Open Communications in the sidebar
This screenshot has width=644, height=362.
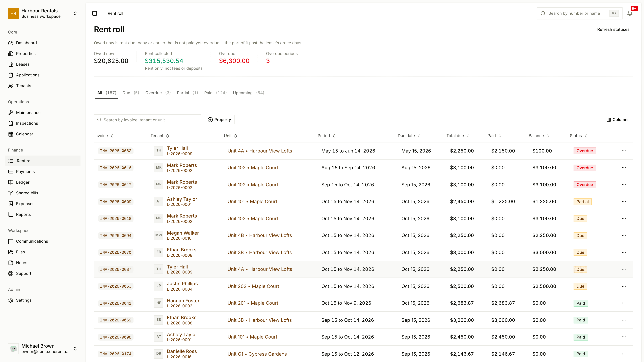click(43, 241)
